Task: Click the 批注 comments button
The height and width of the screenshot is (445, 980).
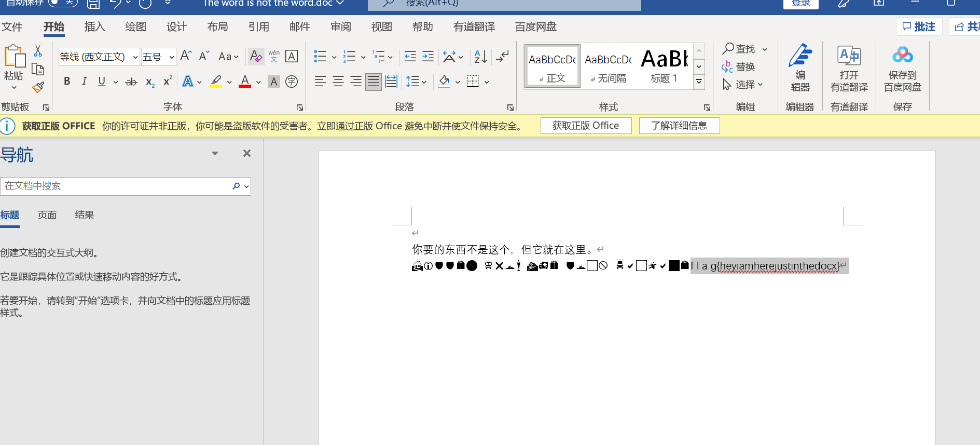Action: point(919,26)
